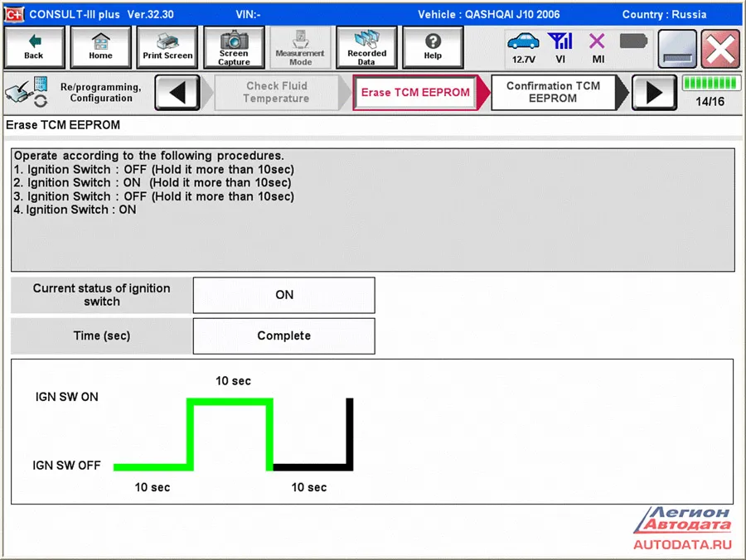Click the Back arrow button
This screenshot has height=560, width=746.
(x=34, y=47)
